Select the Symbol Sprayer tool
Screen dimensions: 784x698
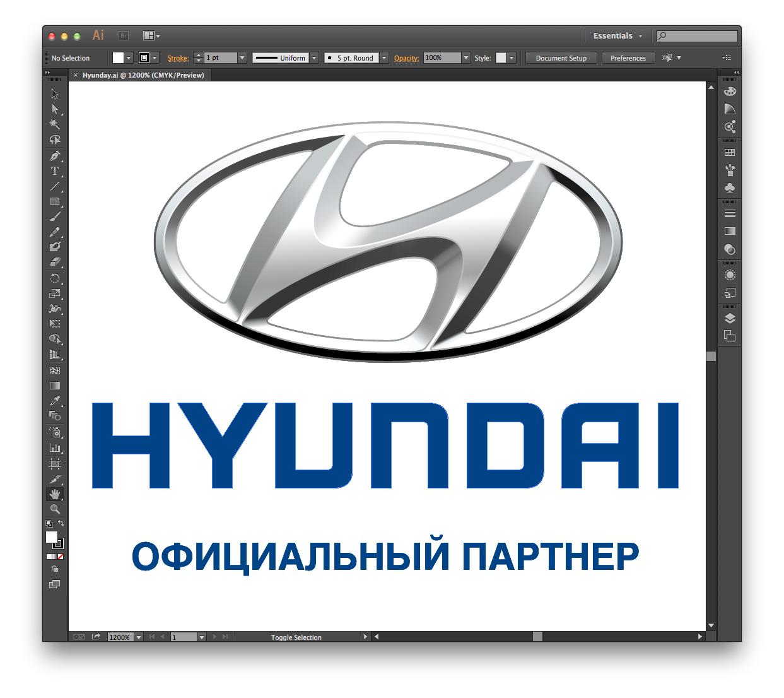pyautogui.click(x=55, y=432)
